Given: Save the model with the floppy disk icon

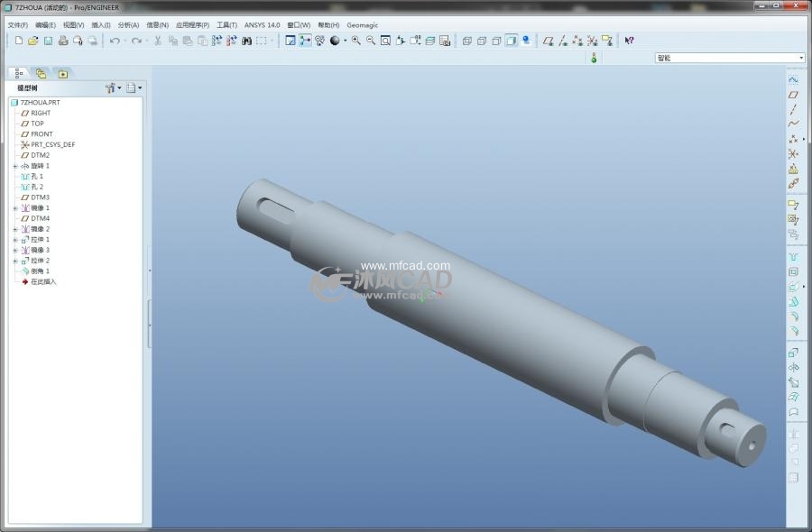Looking at the screenshot, I should click(x=48, y=41).
